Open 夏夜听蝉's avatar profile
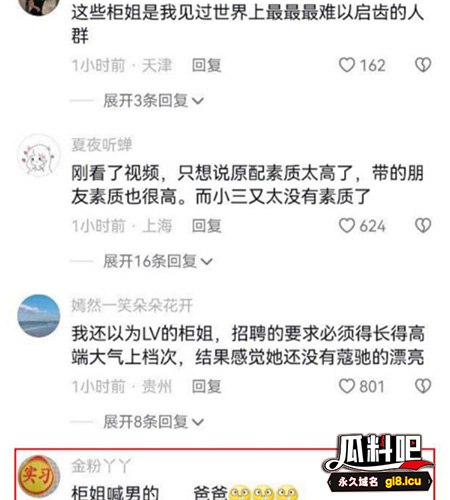 click(39, 155)
